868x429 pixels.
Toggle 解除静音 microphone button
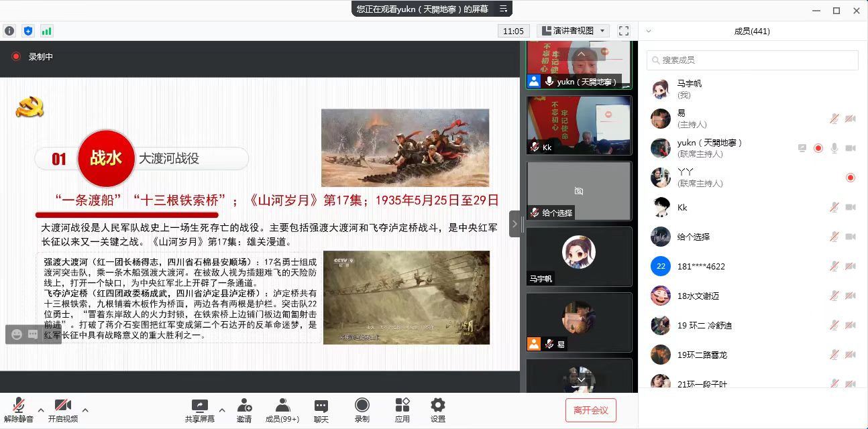[x=19, y=410]
